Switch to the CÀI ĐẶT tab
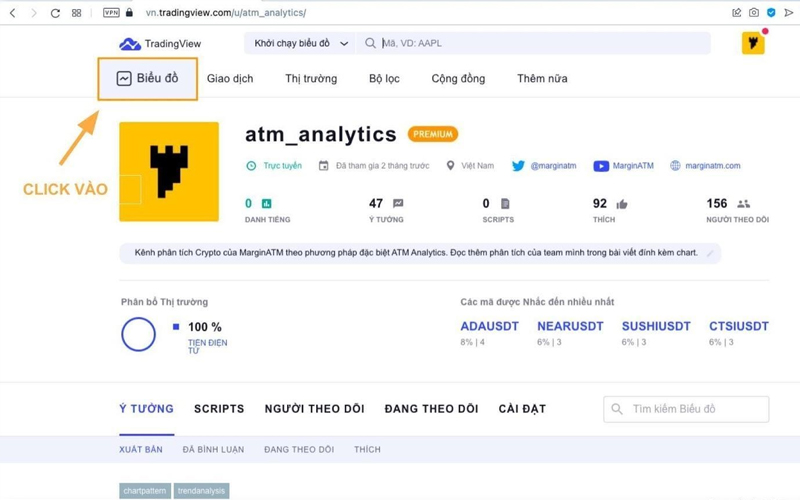Viewport: 800px width, 500px height. point(522,409)
